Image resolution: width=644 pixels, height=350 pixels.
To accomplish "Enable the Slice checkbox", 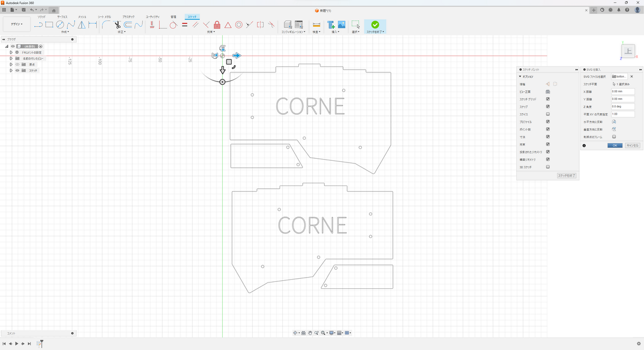I will click(x=548, y=114).
